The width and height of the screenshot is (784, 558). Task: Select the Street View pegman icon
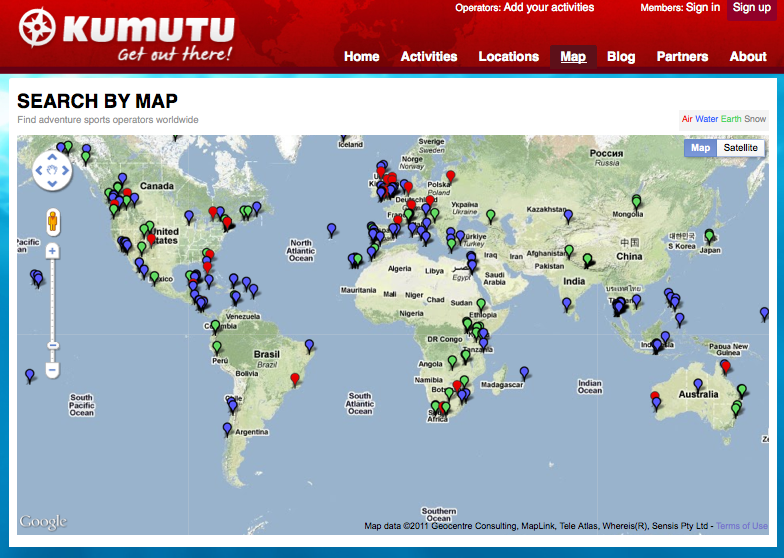click(52, 221)
